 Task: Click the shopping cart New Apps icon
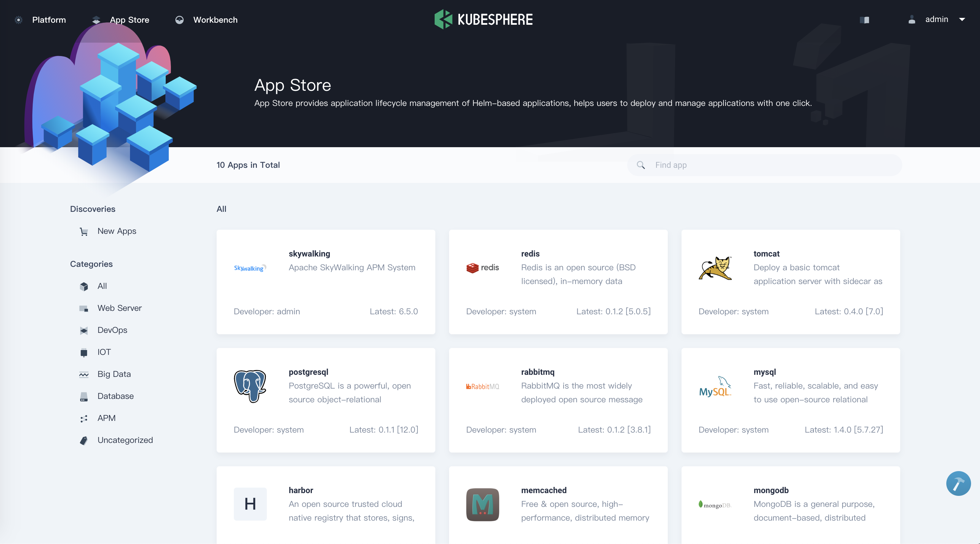(84, 231)
